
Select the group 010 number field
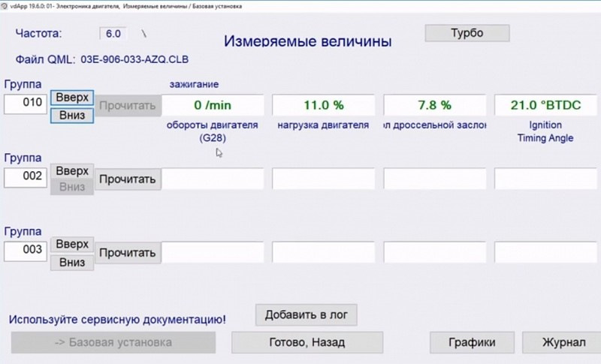click(x=26, y=104)
